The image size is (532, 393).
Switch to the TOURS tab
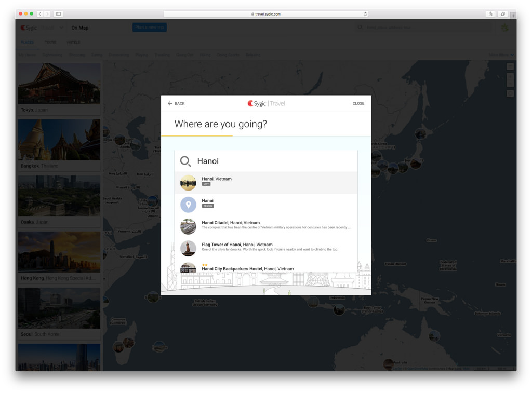point(50,43)
